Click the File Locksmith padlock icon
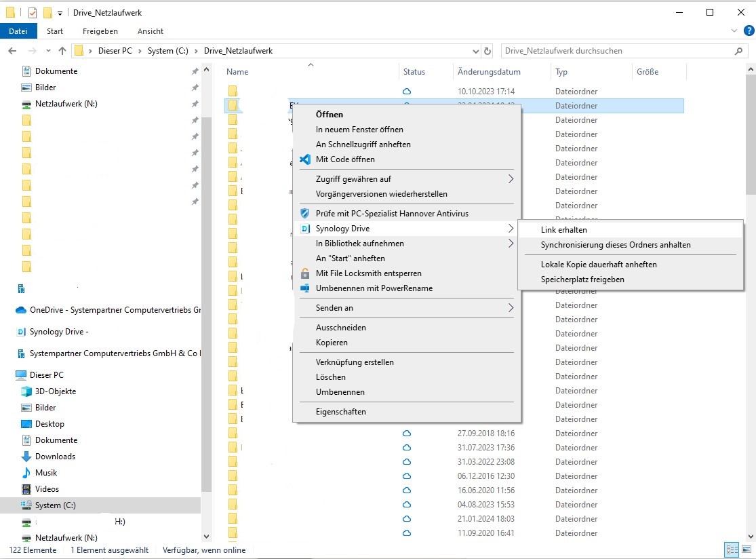This screenshot has height=559, width=756. 305,273
